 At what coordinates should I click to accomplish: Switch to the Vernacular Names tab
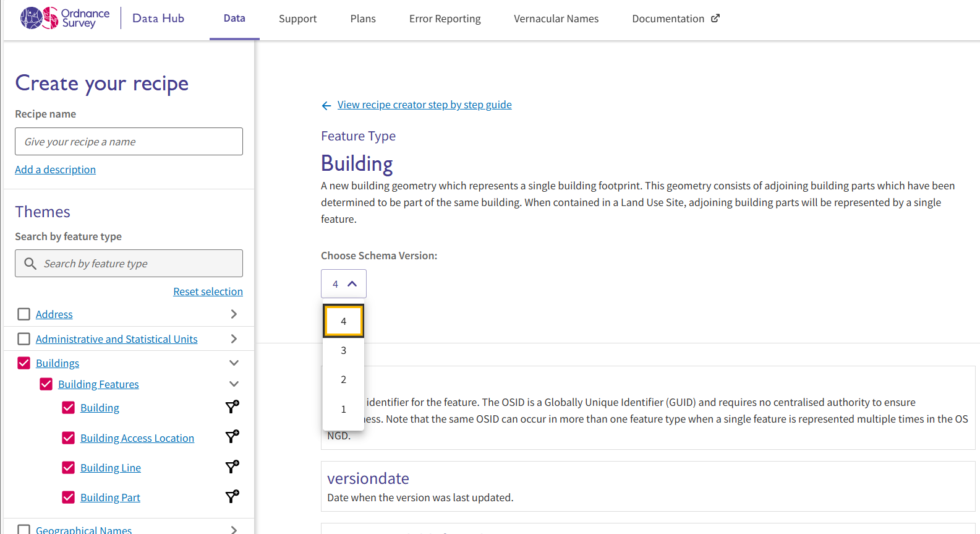click(x=556, y=19)
